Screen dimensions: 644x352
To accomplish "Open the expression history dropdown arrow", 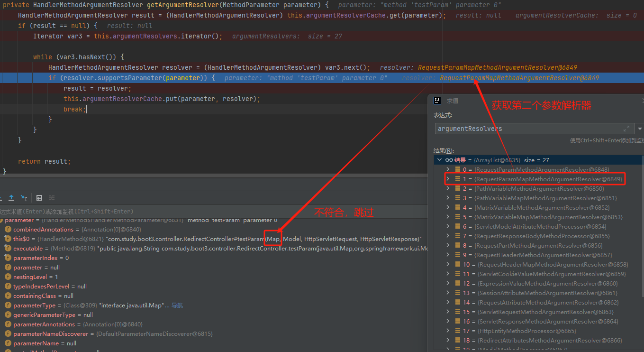I will tap(640, 129).
